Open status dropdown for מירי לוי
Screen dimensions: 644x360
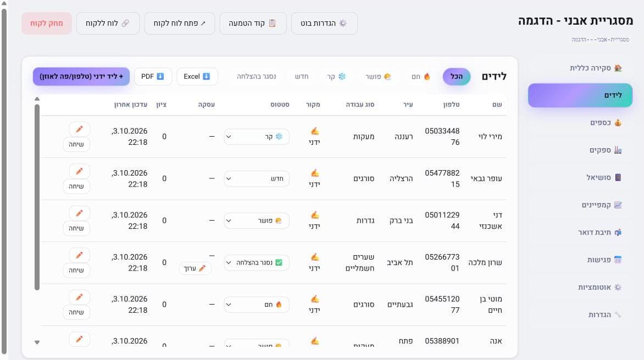(256, 137)
